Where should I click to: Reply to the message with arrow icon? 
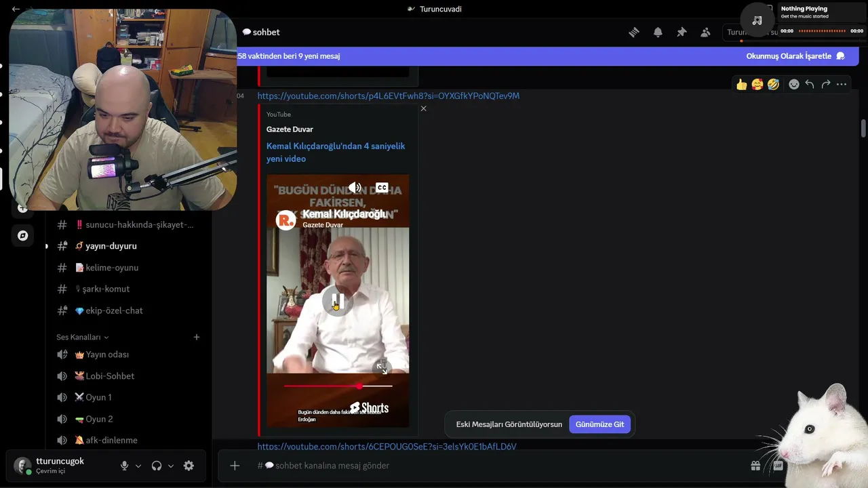point(810,84)
